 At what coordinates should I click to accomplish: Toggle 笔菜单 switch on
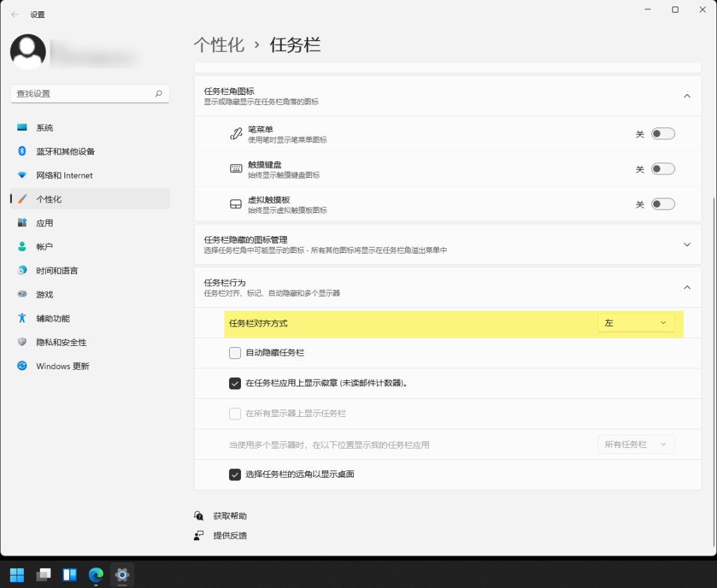(663, 134)
